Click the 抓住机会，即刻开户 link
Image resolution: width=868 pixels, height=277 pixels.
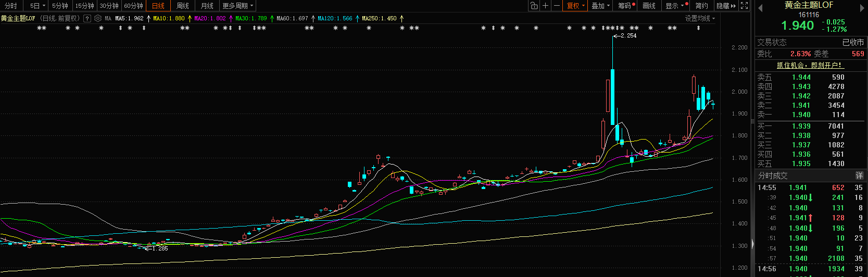(809, 65)
